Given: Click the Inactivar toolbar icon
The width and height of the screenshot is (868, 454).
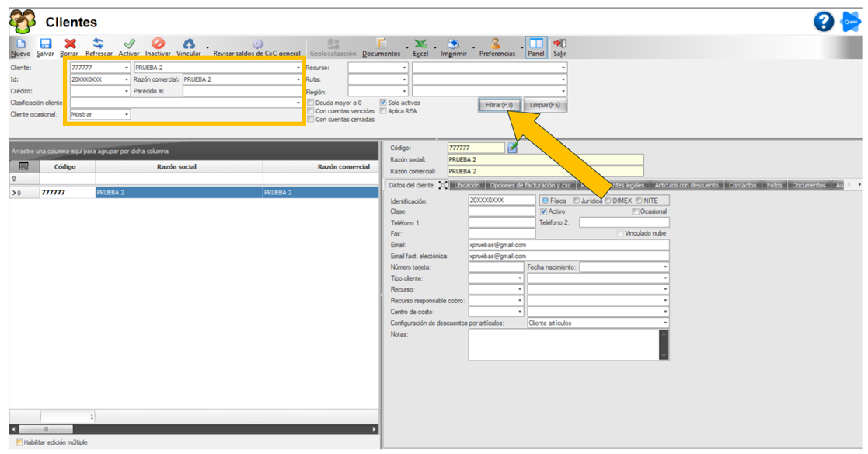Looking at the screenshot, I should [x=158, y=44].
